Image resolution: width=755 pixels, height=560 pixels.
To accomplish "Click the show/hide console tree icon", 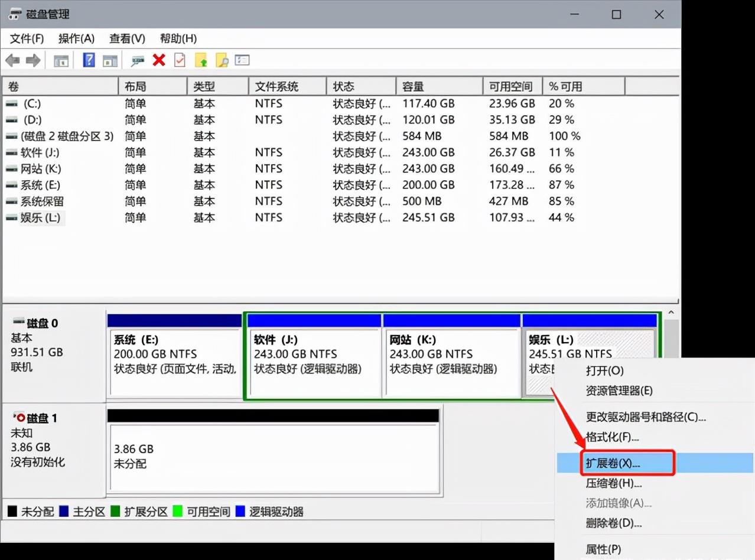I will [61, 60].
